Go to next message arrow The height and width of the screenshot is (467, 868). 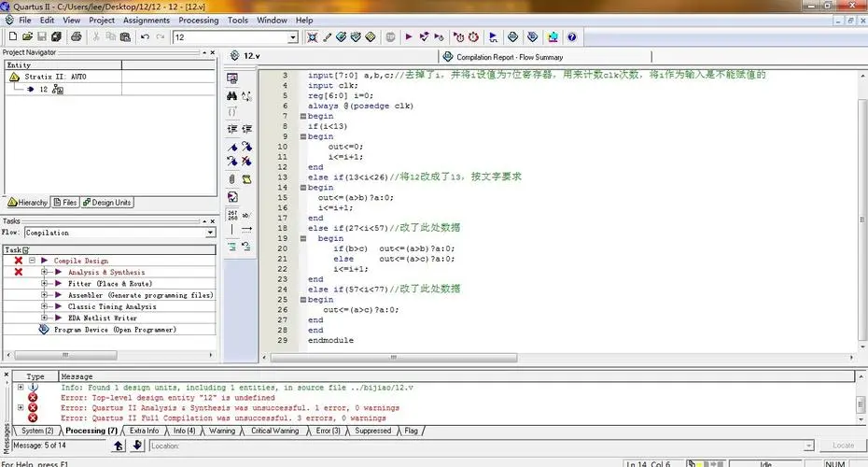[x=137, y=446]
